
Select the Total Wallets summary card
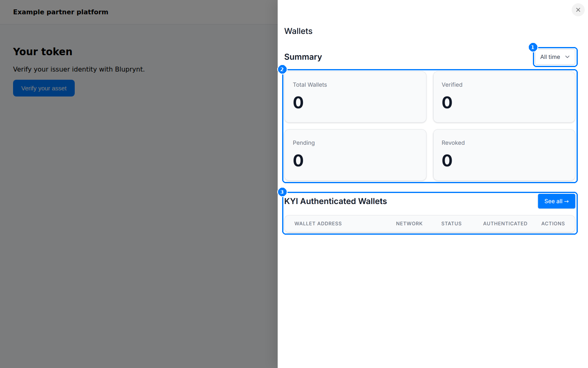(x=355, y=97)
